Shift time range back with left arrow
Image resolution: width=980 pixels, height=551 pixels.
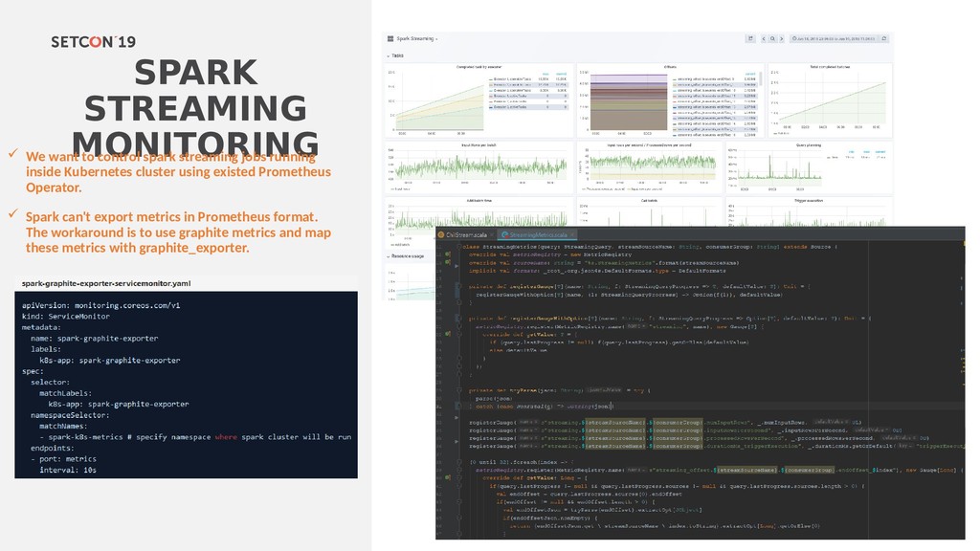(x=763, y=38)
